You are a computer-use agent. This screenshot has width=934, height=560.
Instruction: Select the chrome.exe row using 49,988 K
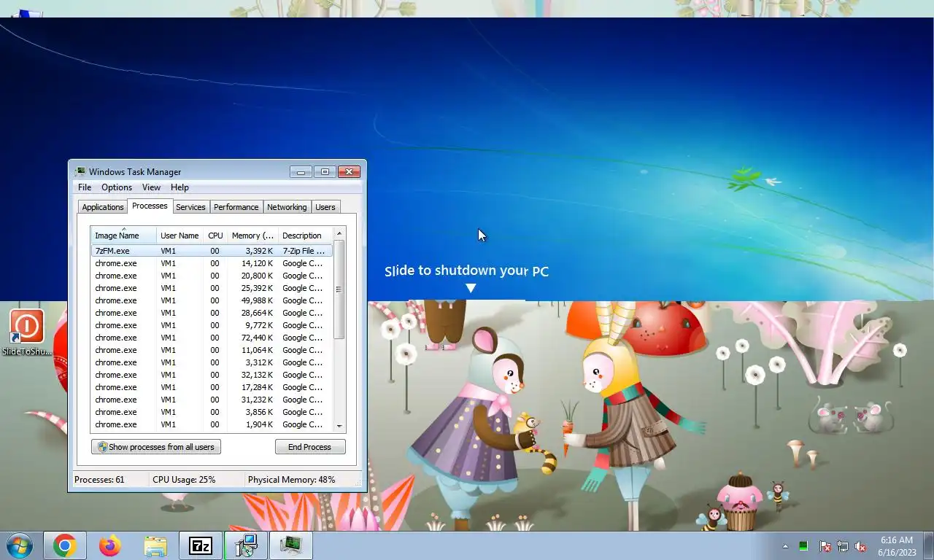(212, 300)
